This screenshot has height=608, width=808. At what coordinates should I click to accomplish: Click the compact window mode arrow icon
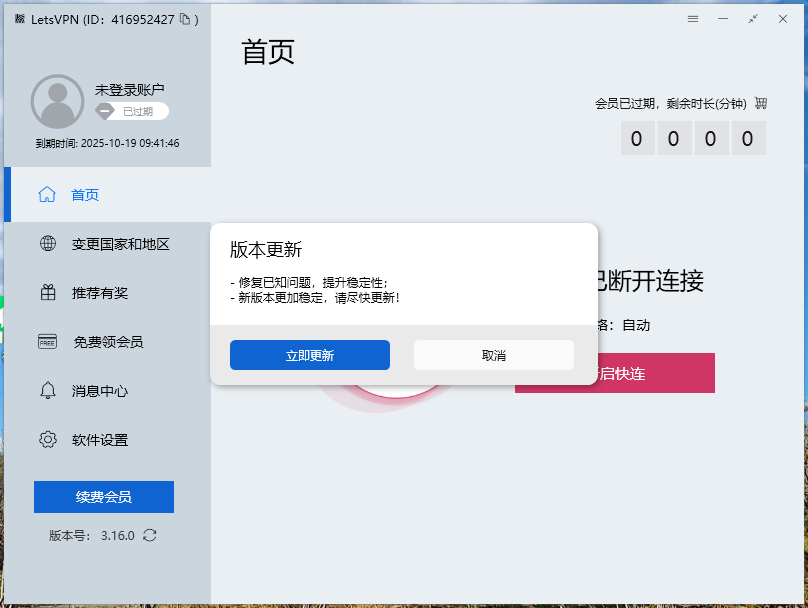pos(753,19)
